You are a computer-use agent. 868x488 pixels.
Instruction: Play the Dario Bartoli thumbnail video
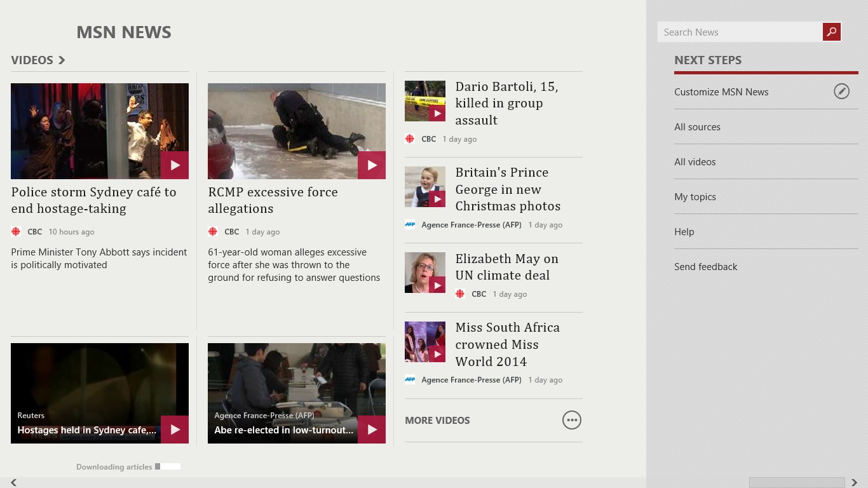tap(437, 114)
